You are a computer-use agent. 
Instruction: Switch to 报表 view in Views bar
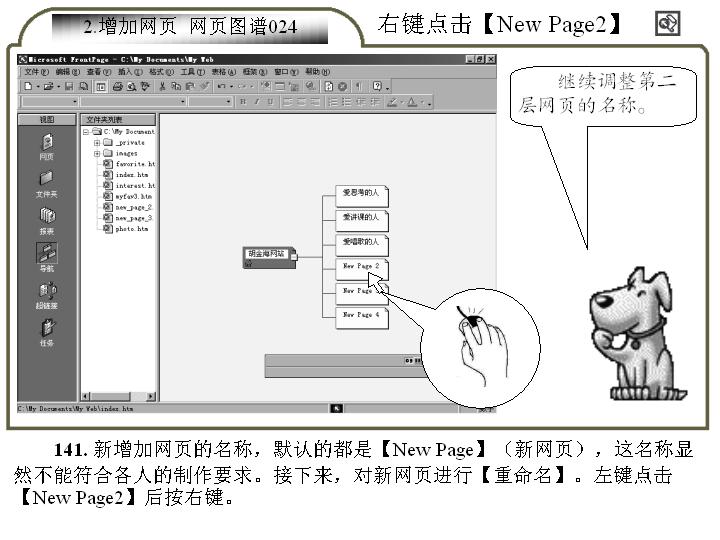(47, 221)
